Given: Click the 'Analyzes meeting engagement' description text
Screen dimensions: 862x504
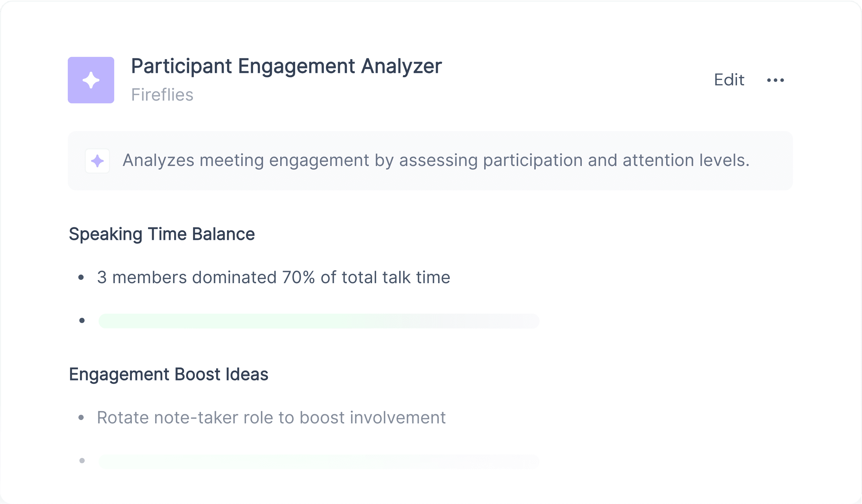Looking at the screenshot, I should point(436,160).
